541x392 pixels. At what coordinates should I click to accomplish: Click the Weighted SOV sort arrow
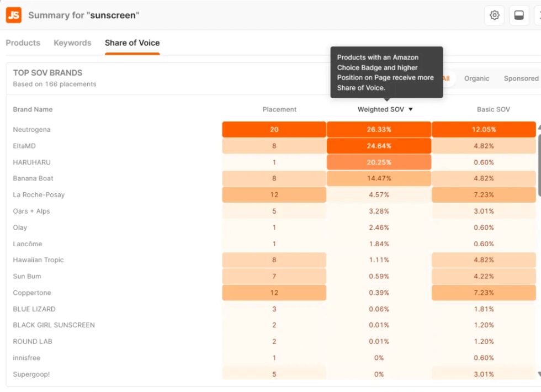tap(411, 109)
